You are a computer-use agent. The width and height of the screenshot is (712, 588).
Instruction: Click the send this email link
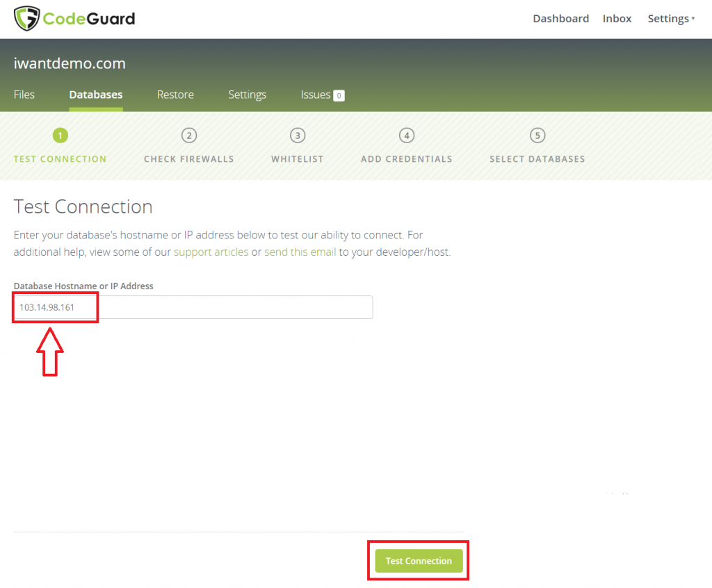coord(300,252)
